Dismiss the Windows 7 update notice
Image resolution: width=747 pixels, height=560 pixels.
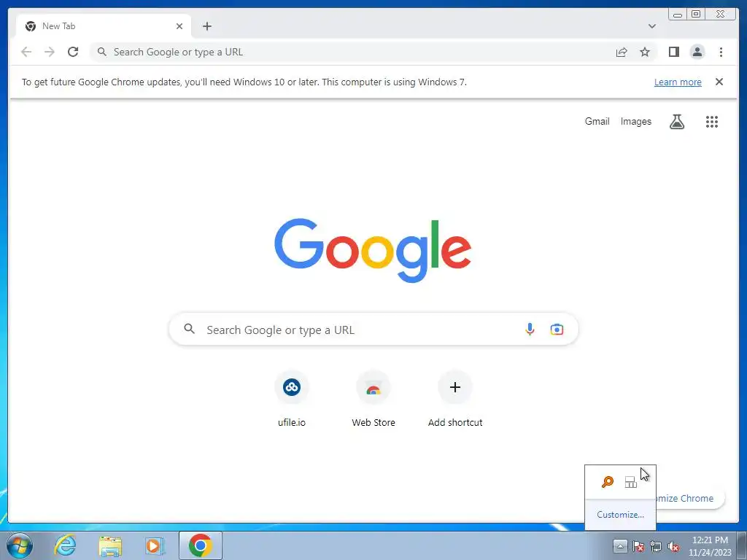(x=719, y=82)
